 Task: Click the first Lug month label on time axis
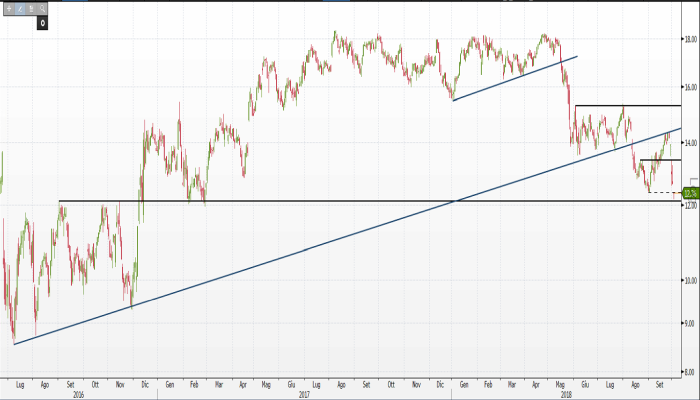tap(21, 383)
